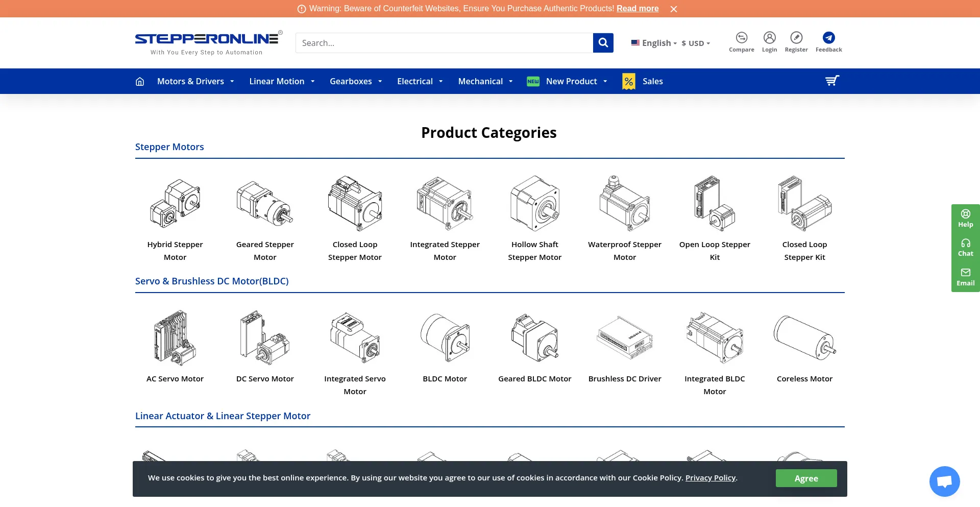Click Agree on cookie notice
The image size is (980, 507).
[x=806, y=478]
